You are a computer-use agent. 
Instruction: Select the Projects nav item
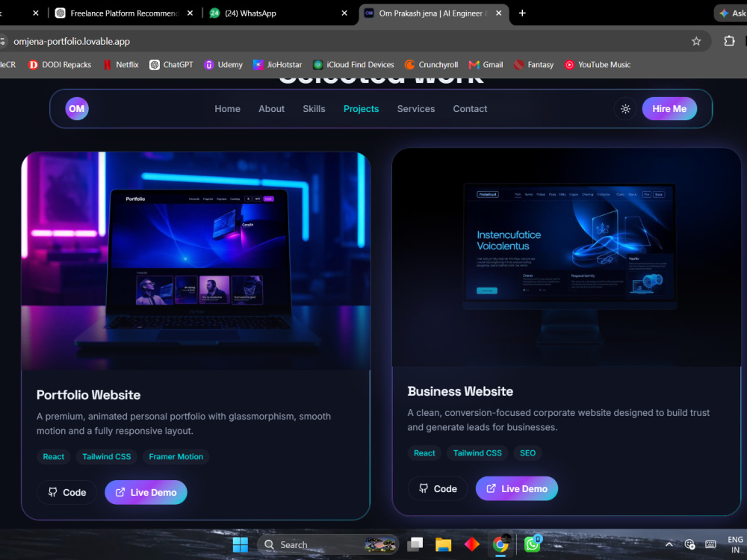tap(361, 108)
